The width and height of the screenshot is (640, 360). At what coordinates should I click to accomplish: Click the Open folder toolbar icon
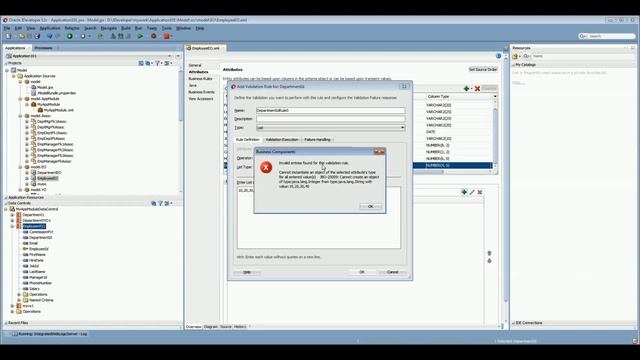pos(21,36)
